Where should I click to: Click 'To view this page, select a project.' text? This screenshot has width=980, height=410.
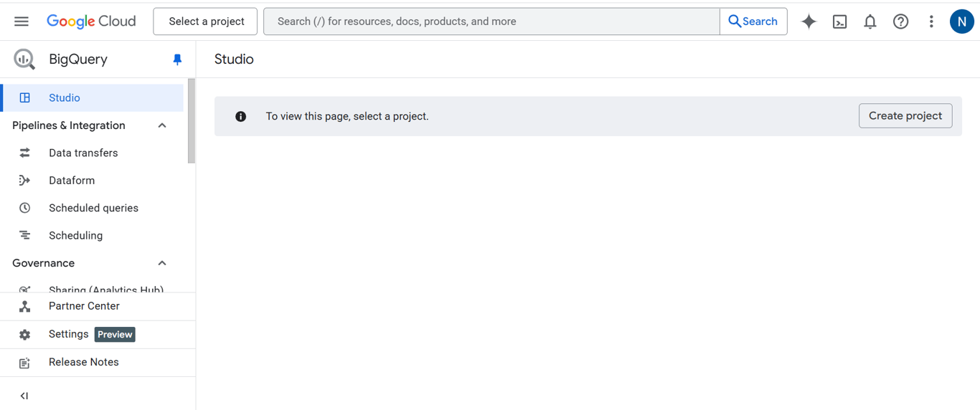pos(347,116)
